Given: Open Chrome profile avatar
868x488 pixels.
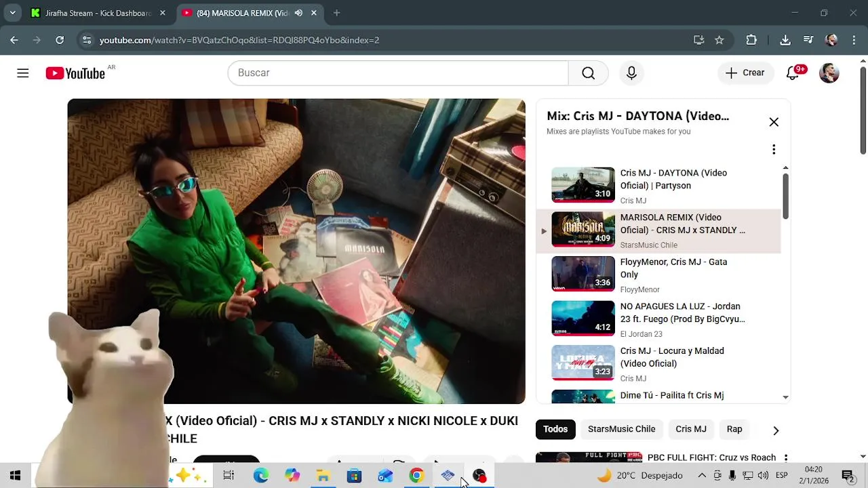Looking at the screenshot, I should tap(831, 40).
